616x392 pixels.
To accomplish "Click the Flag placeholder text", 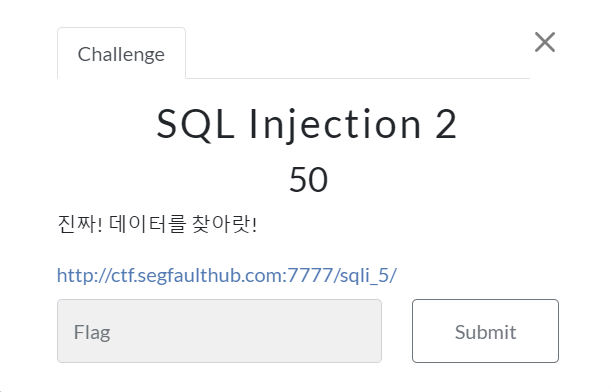I will coord(92,333).
